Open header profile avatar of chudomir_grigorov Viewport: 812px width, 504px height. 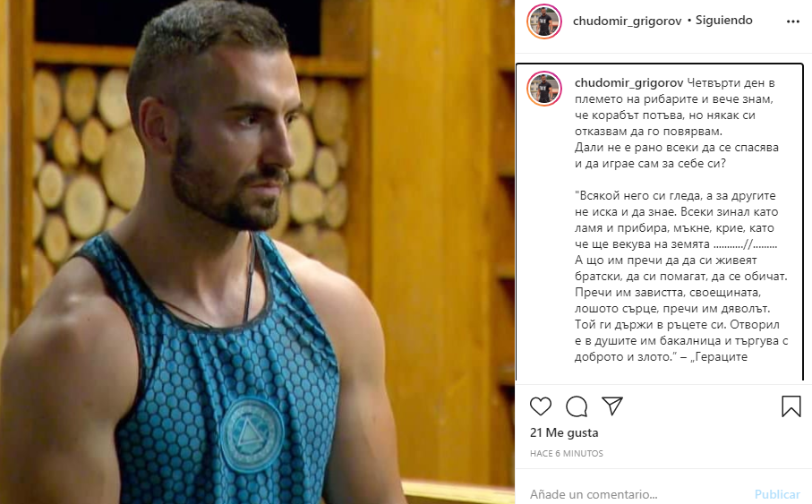[544, 21]
